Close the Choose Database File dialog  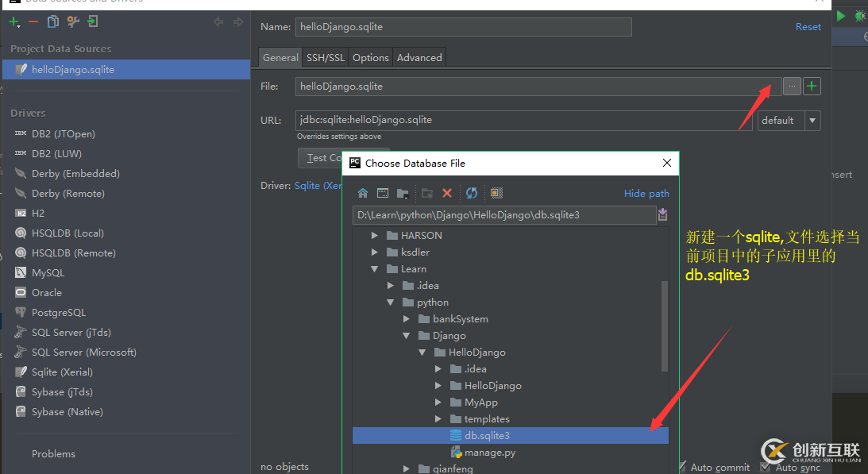coord(667,163)
